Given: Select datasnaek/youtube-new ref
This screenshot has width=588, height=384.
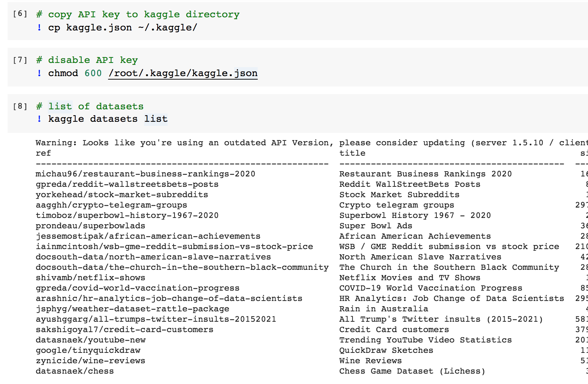Looking at the screenshot, I should (90, 340).
